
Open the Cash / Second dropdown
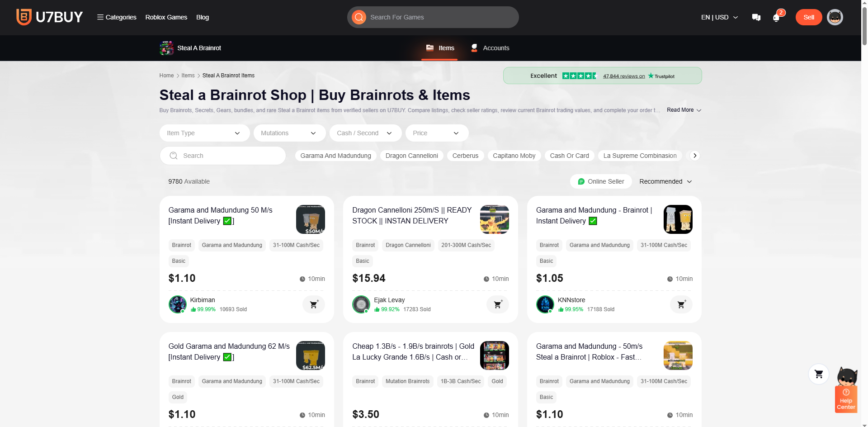click(365, 133)
